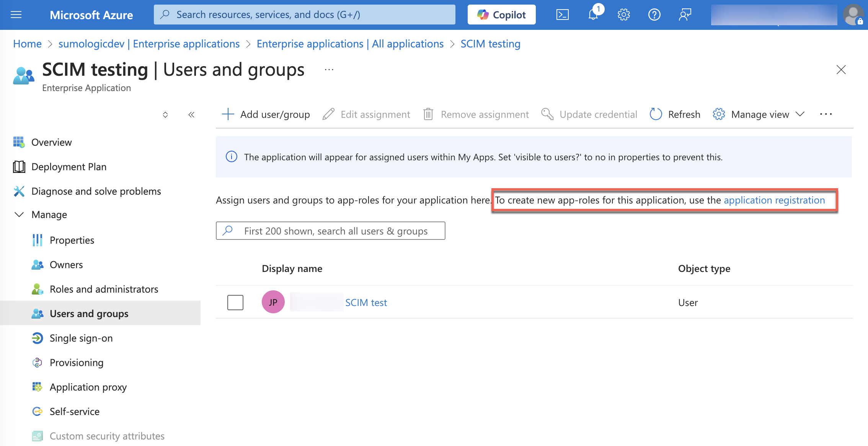Image resolution: width=868 pixels, height=446 pixels.
Task: Click the users and groups search field
Action: pyautogui.click(x=335, y=231)
